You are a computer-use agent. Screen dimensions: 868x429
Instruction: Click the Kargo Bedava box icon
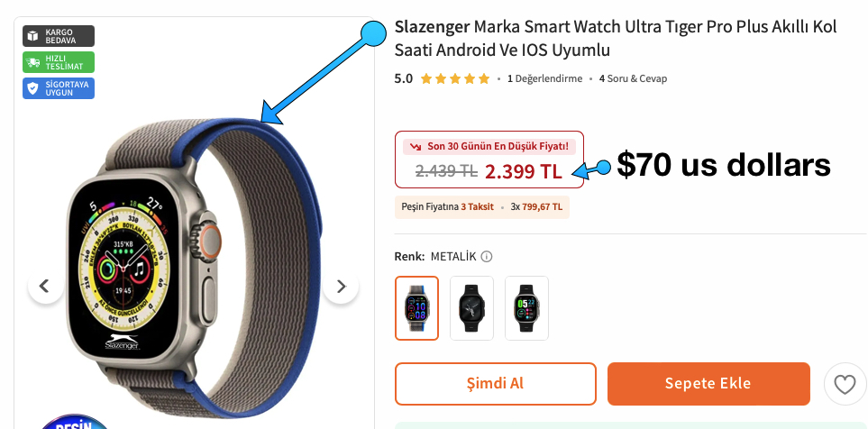[33, 36]
